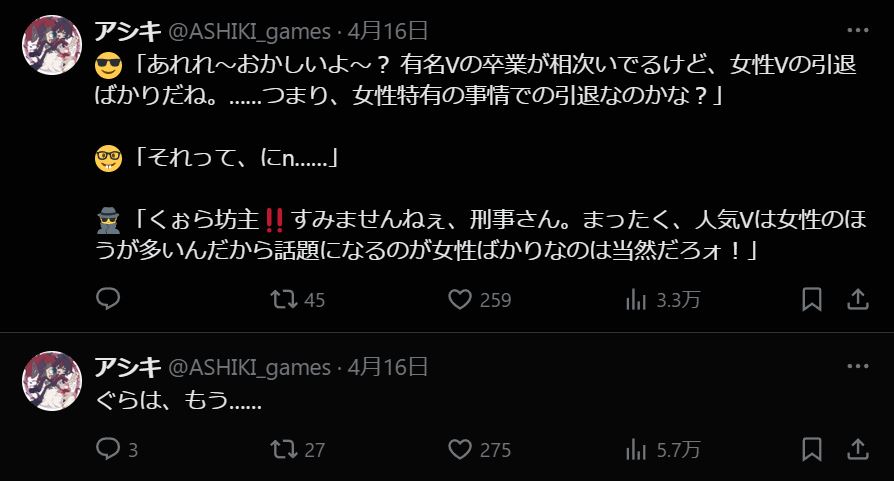Screen dimensions: 894x481
Task: Open more options menu for first tweet
Action: coord(858,30)
